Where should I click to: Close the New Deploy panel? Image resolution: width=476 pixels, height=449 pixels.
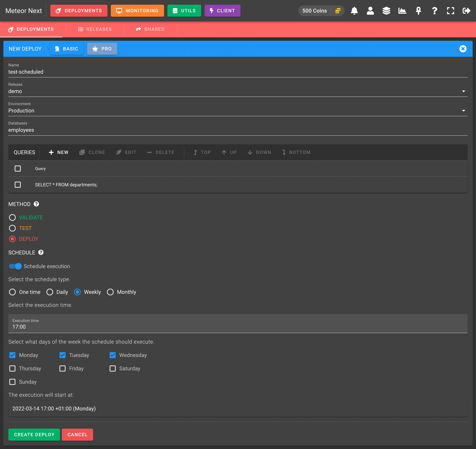point(463,49)
